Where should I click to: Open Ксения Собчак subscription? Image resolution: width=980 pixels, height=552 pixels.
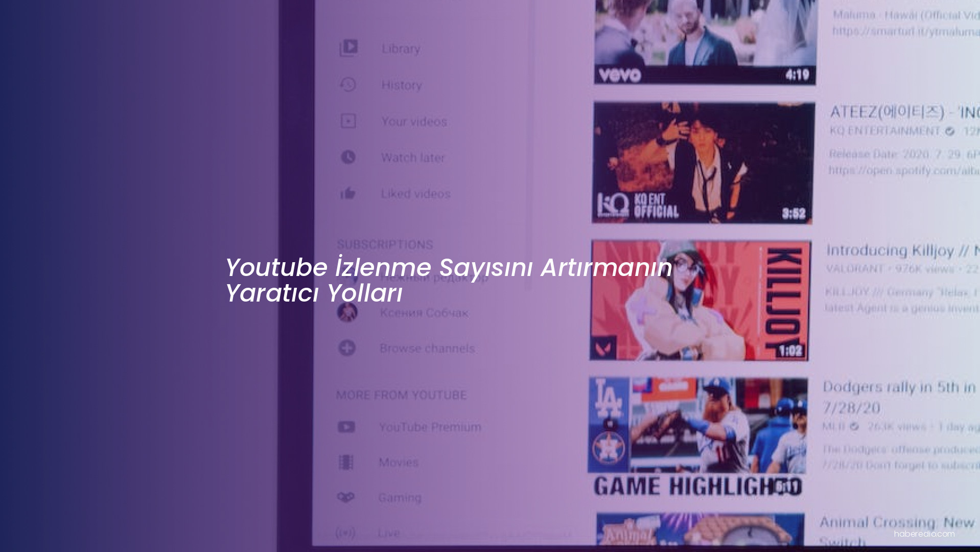[x=424, y=313]
